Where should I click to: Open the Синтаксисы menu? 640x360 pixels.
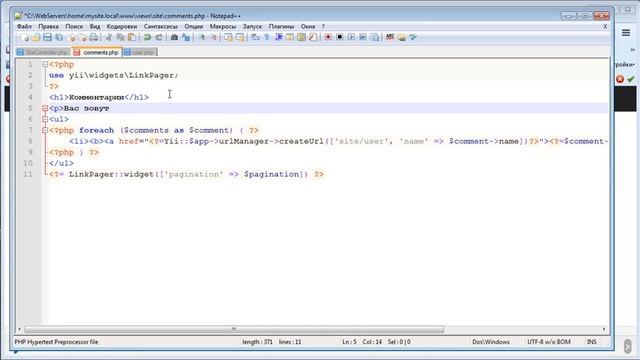point(160,27)
